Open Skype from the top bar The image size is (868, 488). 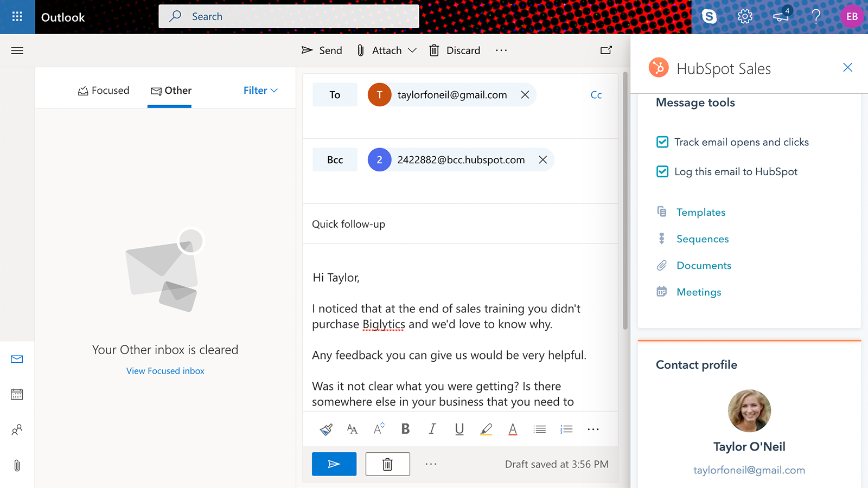(709, 16)
